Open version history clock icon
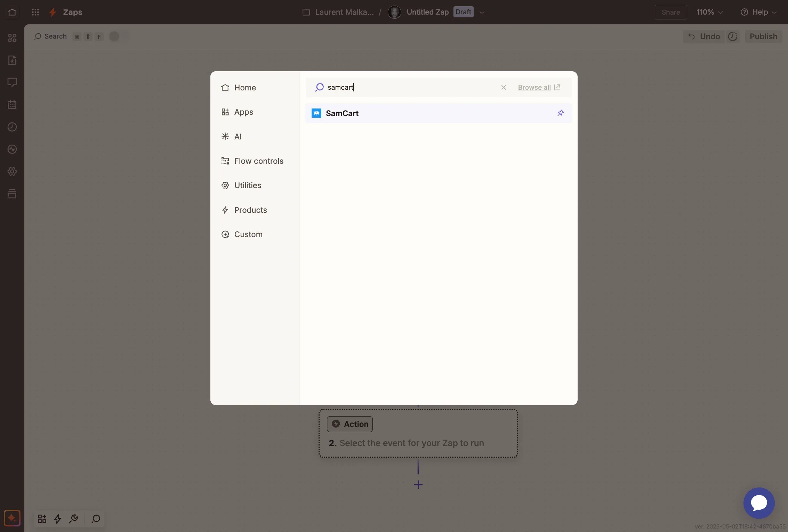Viewport: 788px width, 532px height. tap(733, 37)
